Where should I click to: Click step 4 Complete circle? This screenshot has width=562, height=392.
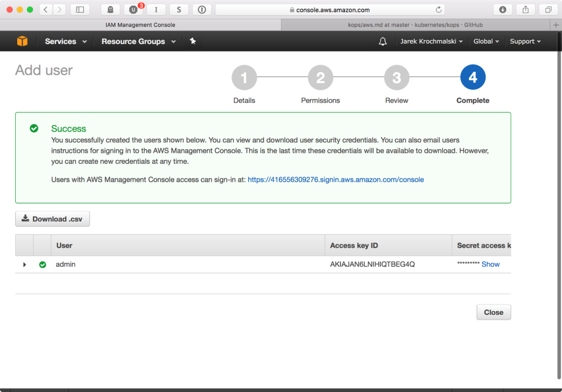pyautogui.click(x=473, y=77)
